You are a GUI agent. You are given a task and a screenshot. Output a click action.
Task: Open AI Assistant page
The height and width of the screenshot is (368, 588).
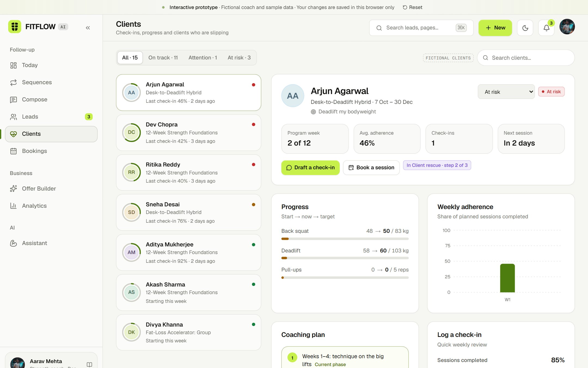[51, 243]
